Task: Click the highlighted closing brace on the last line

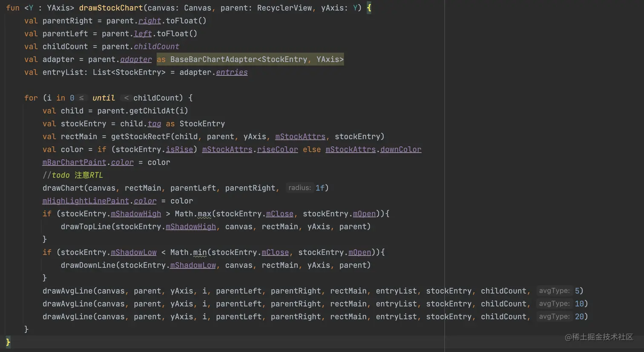Action: click(x=8, y=342)
